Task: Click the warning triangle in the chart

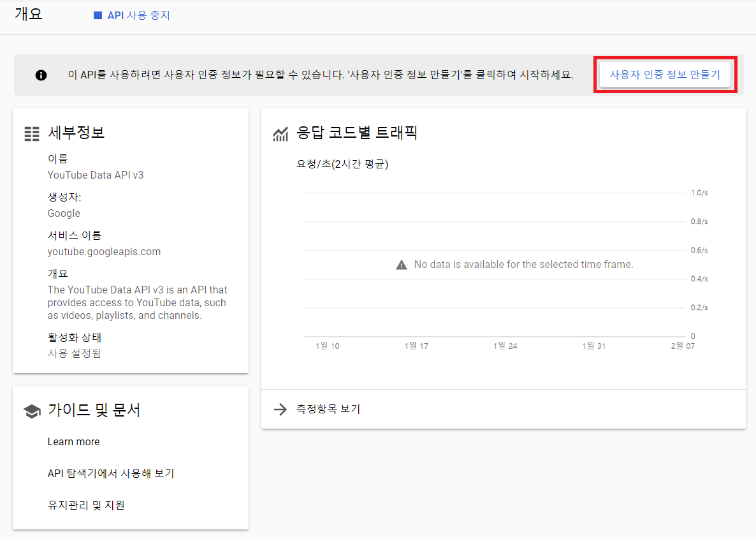Action: coord(402,265)
